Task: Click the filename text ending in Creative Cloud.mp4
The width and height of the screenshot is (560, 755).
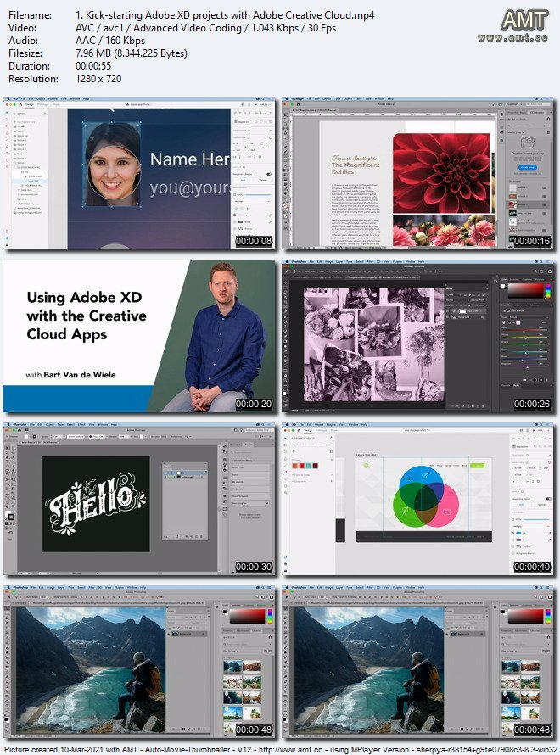Action: tap(225, 15)
